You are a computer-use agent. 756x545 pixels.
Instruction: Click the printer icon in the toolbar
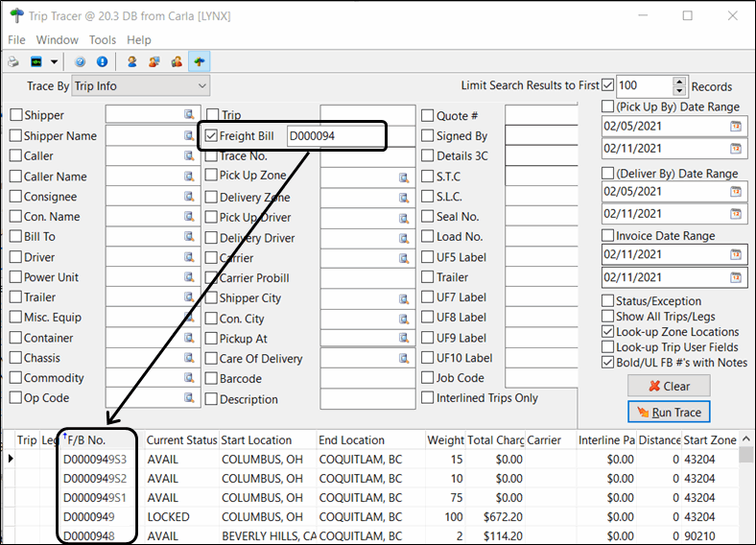click(x=13, y=62)
